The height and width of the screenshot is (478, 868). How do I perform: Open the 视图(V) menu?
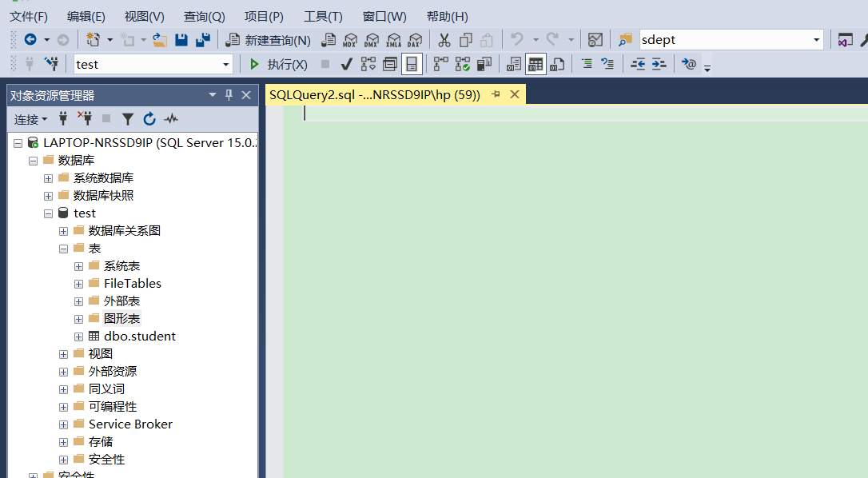pyautogui.click(x=145, y=17)
